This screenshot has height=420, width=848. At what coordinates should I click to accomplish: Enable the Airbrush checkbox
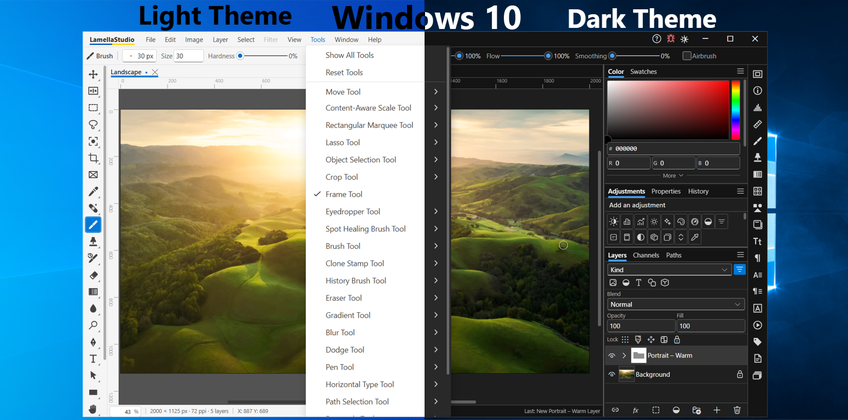click(x=687, y=56)
